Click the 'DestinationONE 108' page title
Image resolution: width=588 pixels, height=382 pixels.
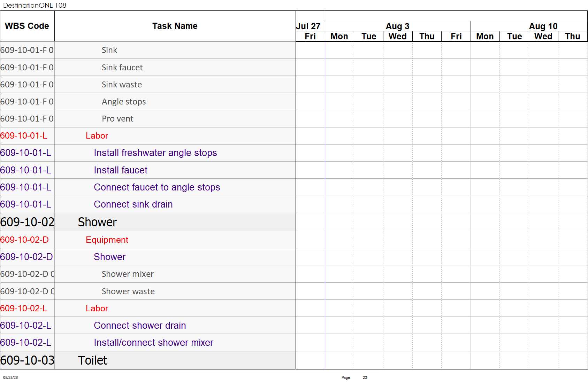[x=35, y=5]
